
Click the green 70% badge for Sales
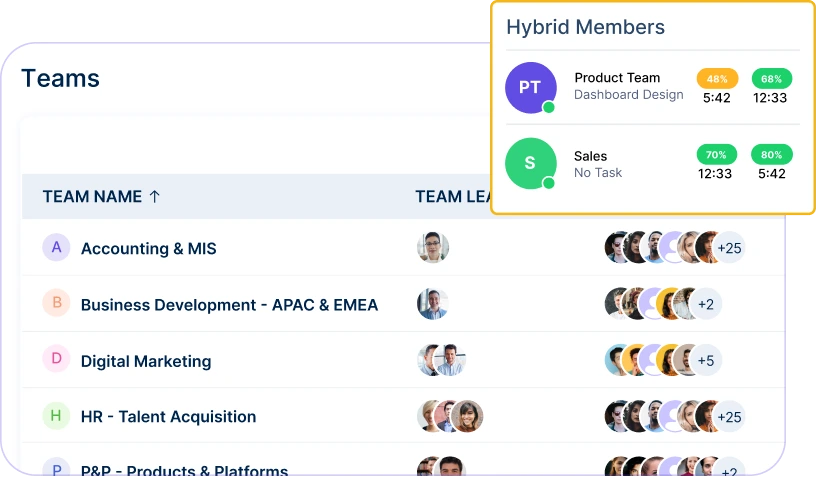pyautogui.click(x=716, y=154)
